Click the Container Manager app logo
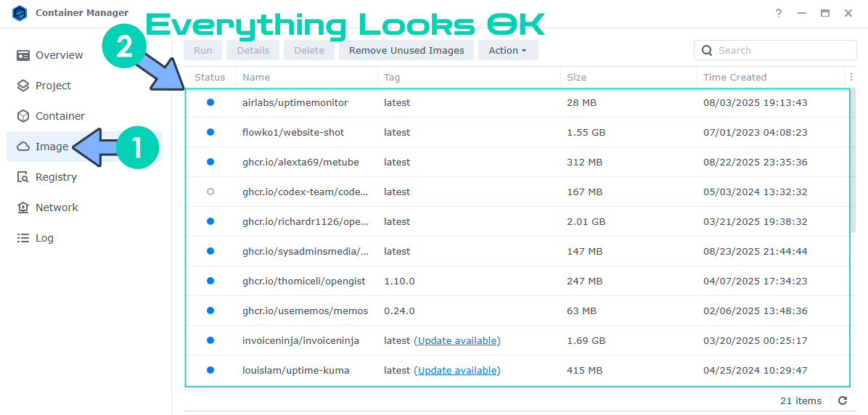The image size is (868, 415). (x=20, y=13)
